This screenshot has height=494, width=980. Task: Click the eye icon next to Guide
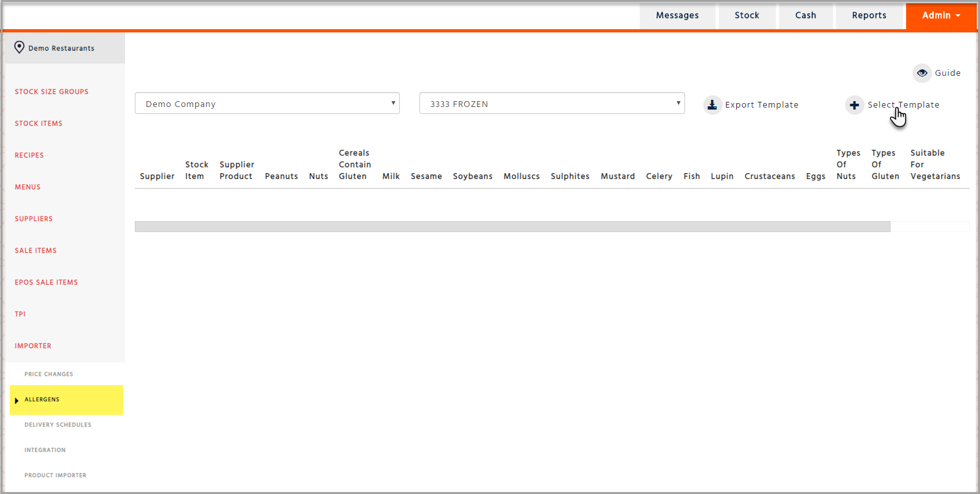tap(922, 73)
